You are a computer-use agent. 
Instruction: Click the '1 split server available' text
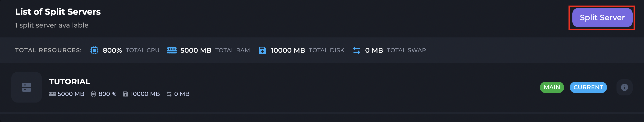pos(52,25)
